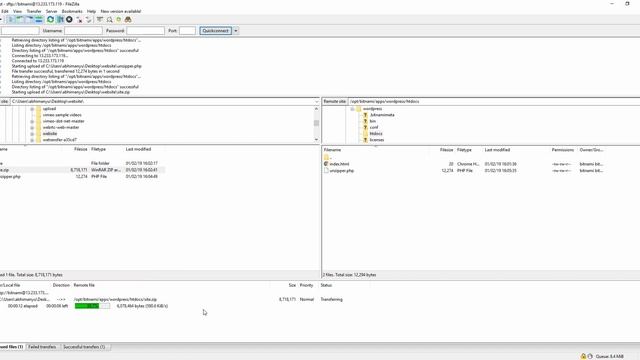Viewport: 640px width, 360px height.
Task: Click the Password input field
Action: [145, 31]
